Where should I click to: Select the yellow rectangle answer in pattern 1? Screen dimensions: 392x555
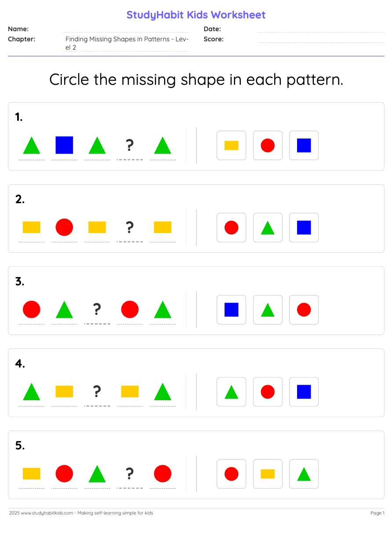pyautogui.click(x=231, y=146)
